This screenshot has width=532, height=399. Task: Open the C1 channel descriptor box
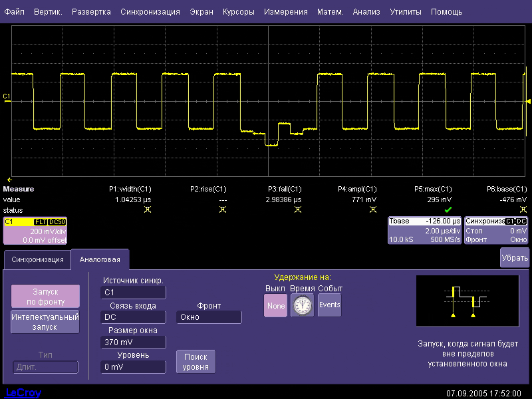tap(35, 231)
